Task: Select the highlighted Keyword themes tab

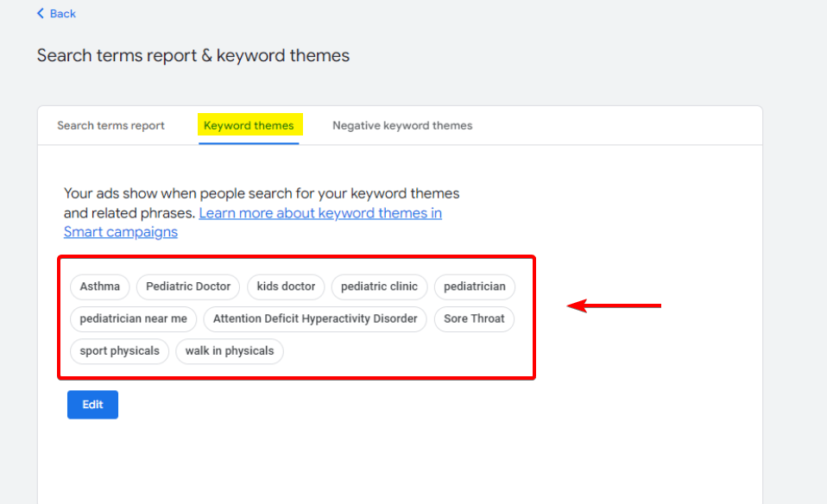Action: 249,125
